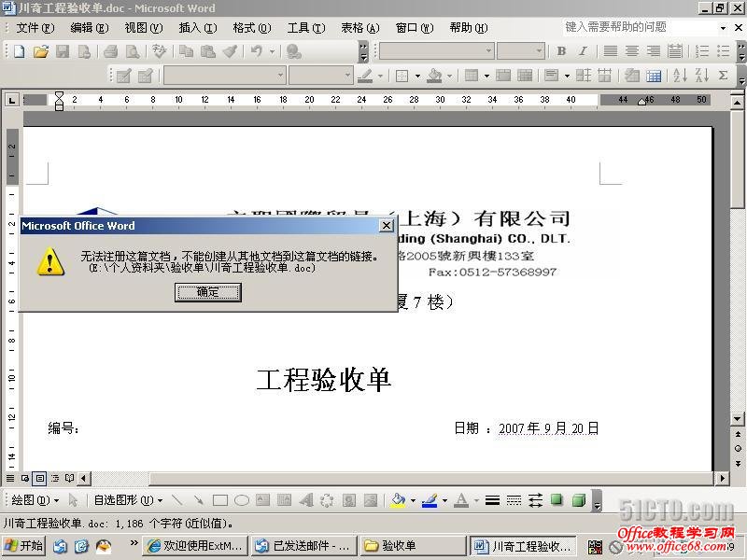Click the Shadow Style icon
Viewport: 747px width, 560px height.
(x=557, y=500)
